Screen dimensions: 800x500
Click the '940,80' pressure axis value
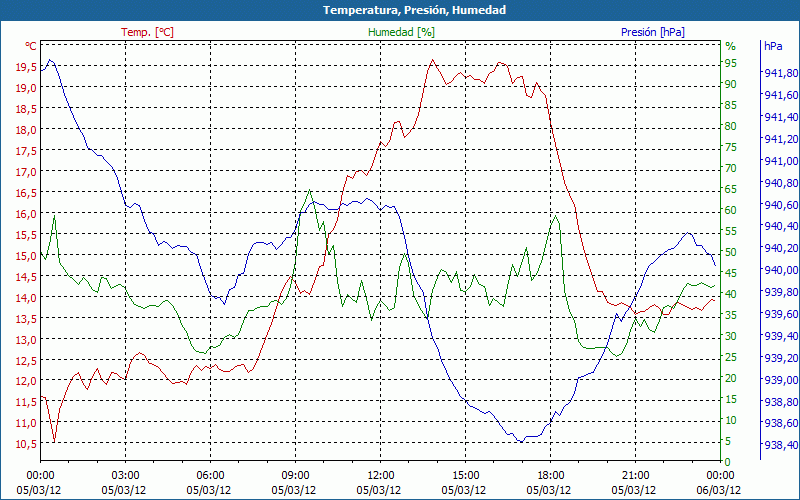pyautogui.click(x=781, y=183)
